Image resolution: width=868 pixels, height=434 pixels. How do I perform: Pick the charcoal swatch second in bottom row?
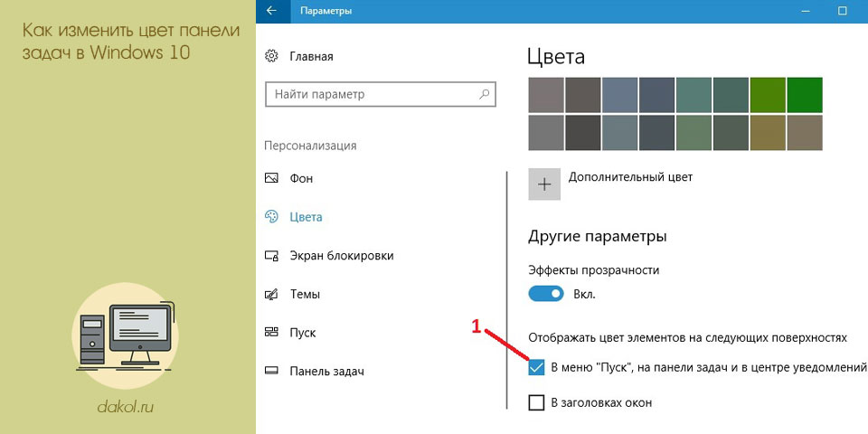click(583, 132)
